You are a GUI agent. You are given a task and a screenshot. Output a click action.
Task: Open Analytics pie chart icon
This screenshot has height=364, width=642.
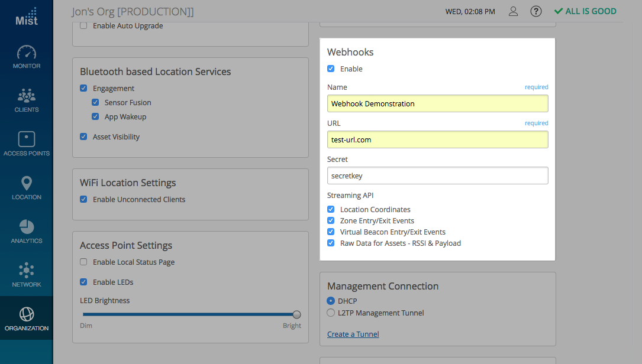27,227
